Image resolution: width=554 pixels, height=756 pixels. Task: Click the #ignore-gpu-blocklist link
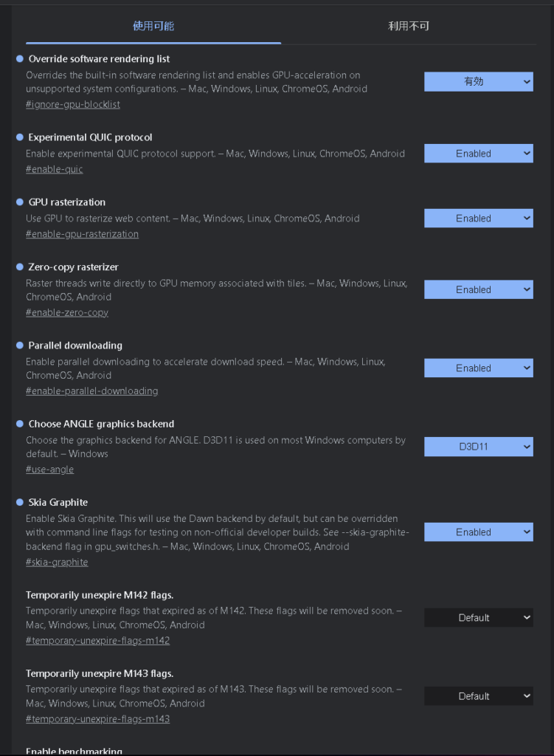73,105
